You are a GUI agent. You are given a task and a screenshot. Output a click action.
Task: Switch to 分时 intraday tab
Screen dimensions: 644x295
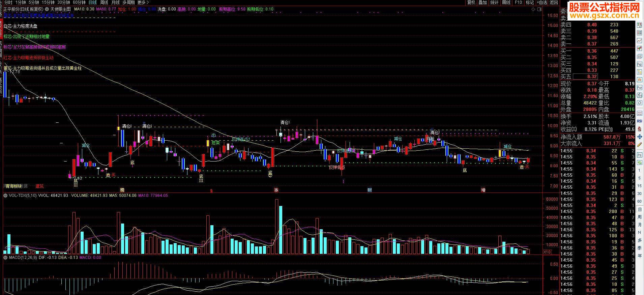8,2
